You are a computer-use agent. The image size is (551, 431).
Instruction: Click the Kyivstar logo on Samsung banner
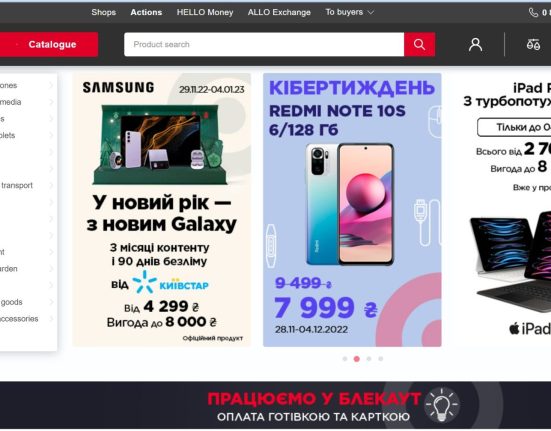(x=170, y=282)
